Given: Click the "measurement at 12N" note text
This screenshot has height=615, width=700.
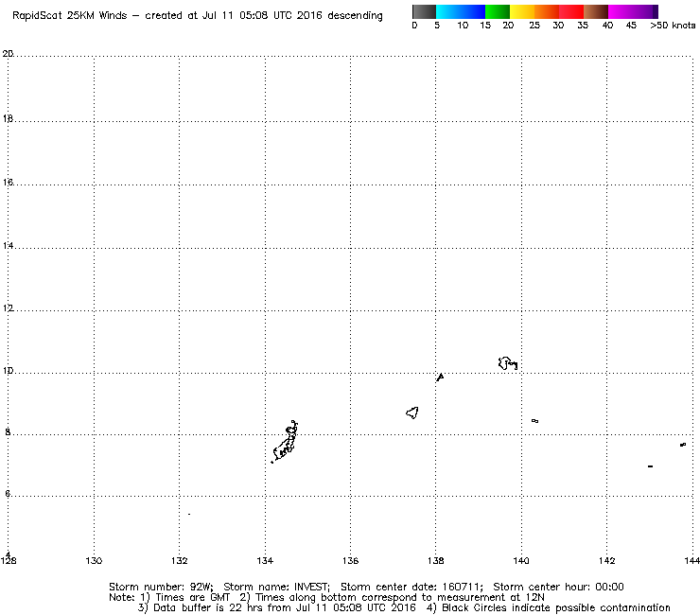Looking at the screenshot, I should (491, 598).
